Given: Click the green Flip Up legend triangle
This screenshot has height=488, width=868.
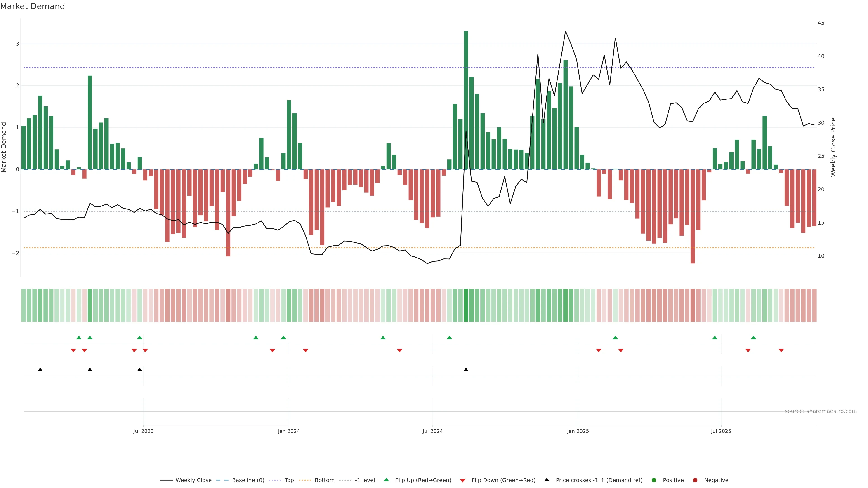Looking at the screenshot, I should click(x=387, y=480).
